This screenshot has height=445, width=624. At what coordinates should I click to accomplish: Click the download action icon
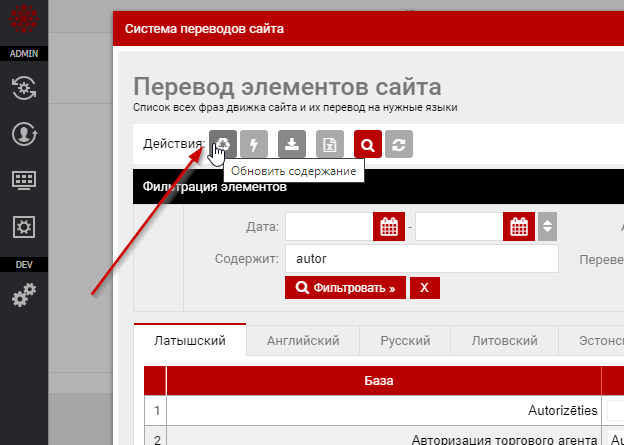291,145
